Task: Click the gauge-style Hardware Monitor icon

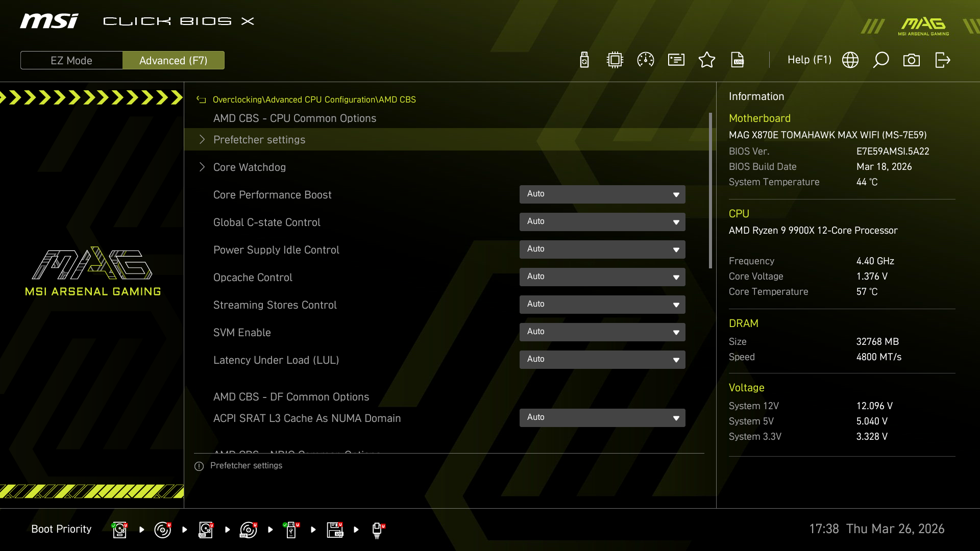Action: (x=645, y=60)
